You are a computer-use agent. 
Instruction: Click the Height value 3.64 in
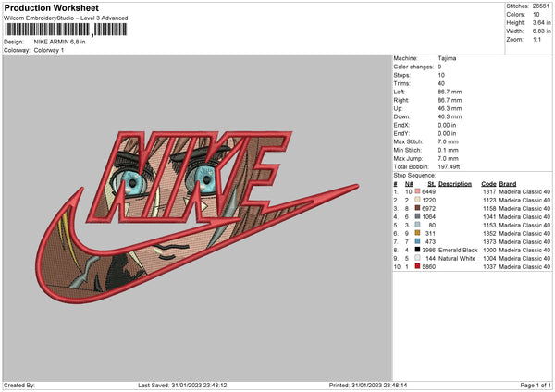tap(541, 22)
